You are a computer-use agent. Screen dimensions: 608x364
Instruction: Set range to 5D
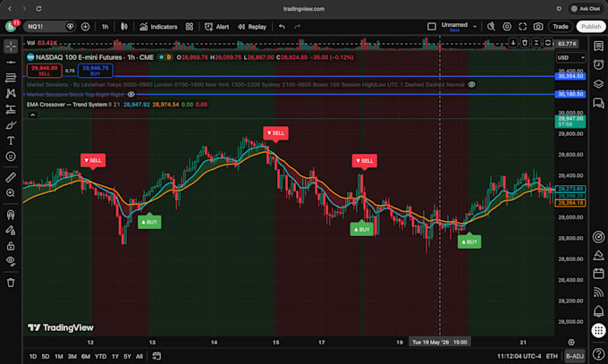46,356
